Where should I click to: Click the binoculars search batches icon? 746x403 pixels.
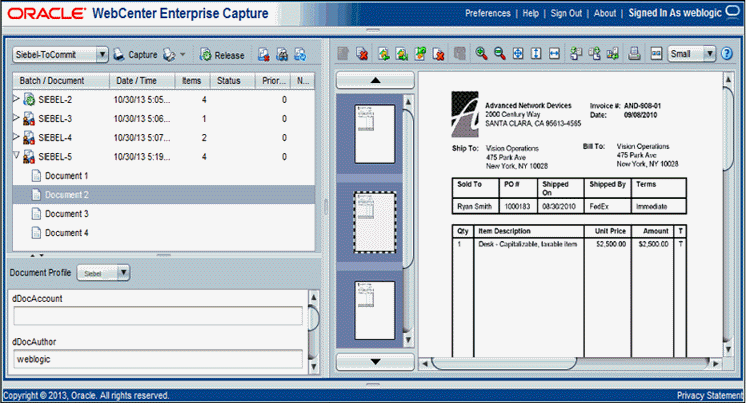(282, 55)
